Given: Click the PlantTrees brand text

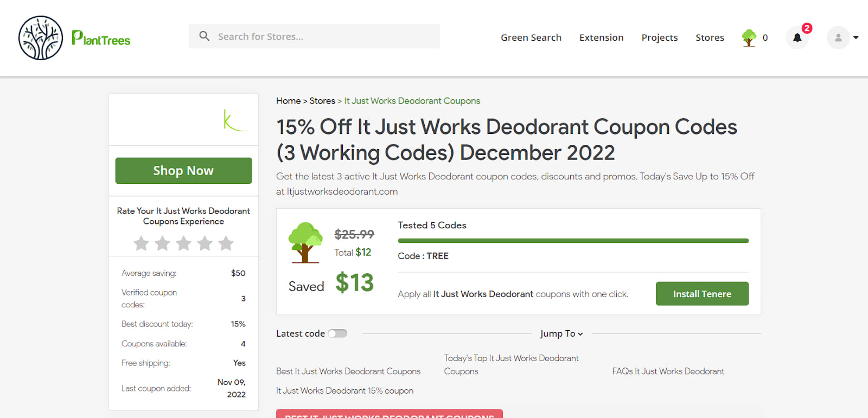Looking at the screenshot, I should [101, 38].
